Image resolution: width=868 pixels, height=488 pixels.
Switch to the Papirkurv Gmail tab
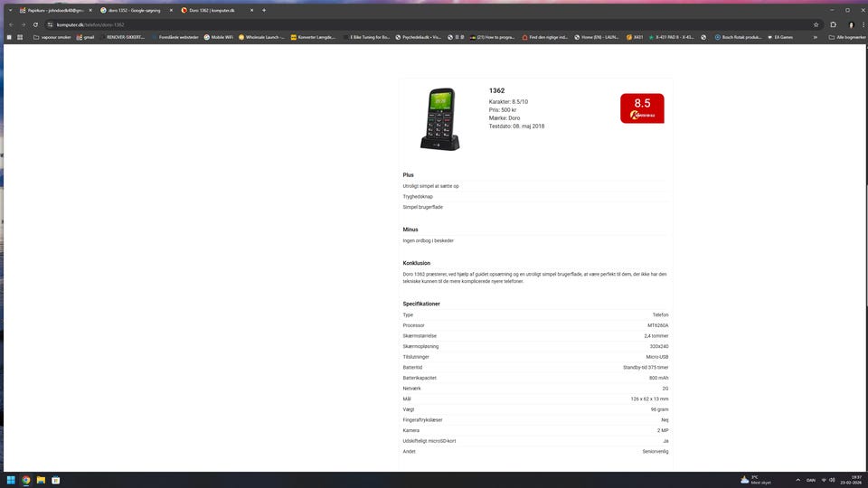tap(55, 10)
